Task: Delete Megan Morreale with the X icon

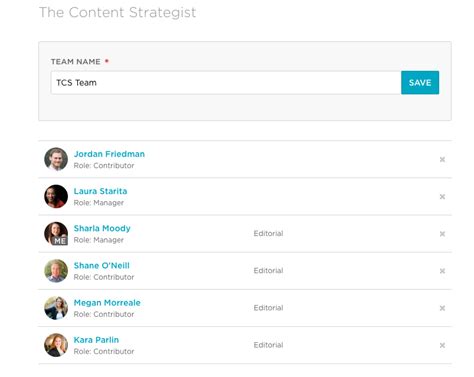Action: point(442,308)
